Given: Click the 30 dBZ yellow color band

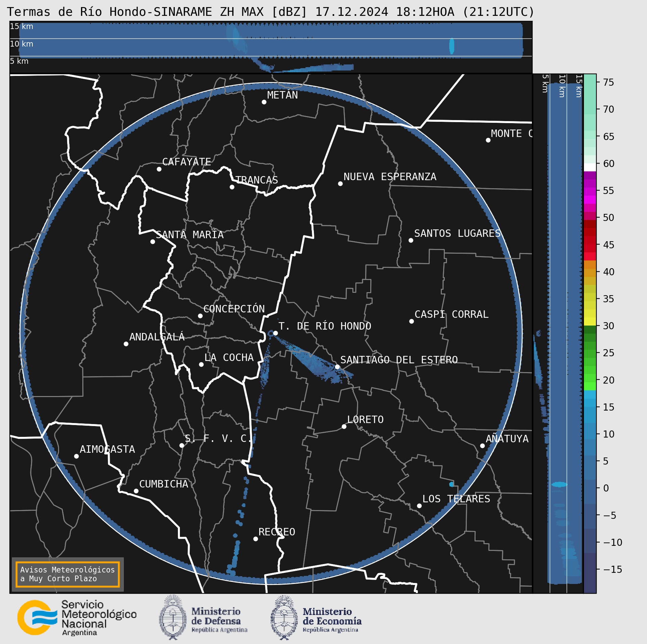Looking at the screenshot, I should [590, 321].
